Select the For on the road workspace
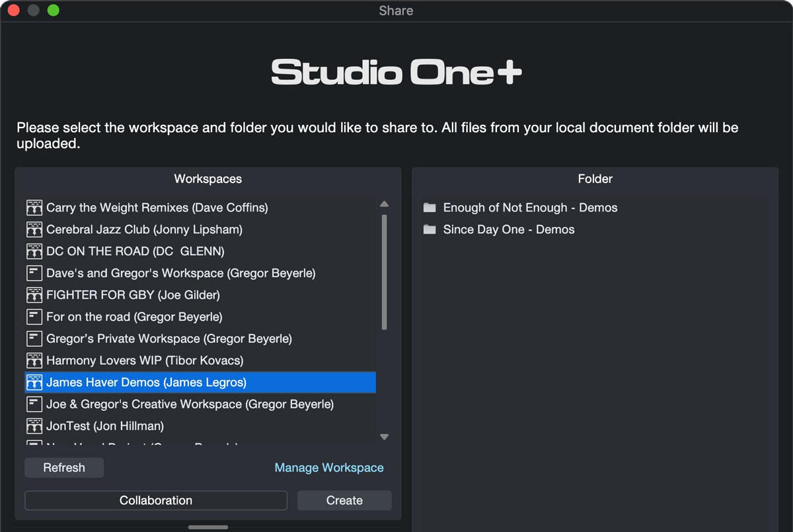The image size is (793, 532). (134, 317)
